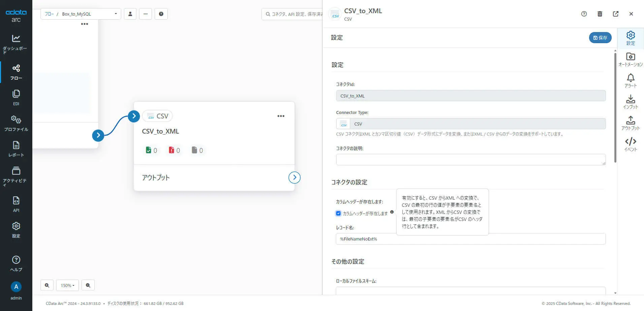Switch to the オートメーション tab

(631, 59)
